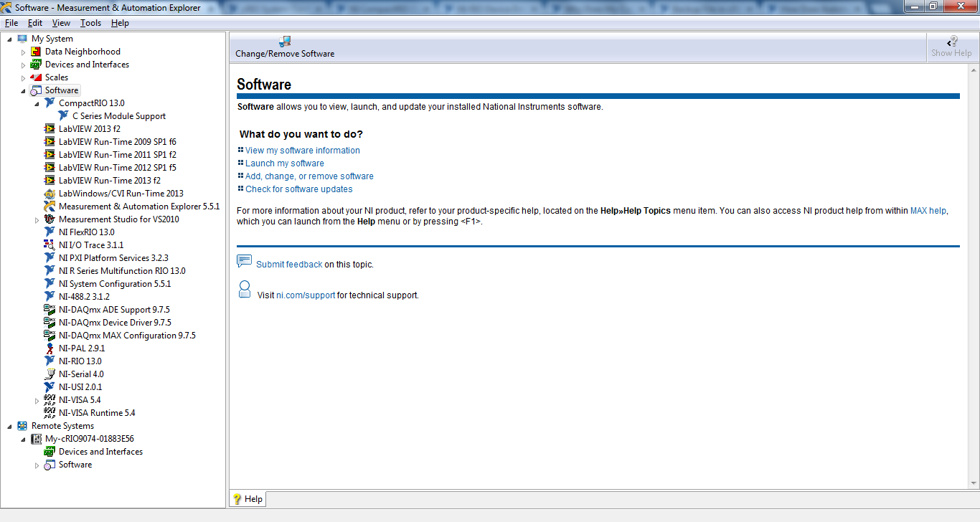Select the Help tab at the bottom
Image resolution: width=980 pixels, height=522 pixels.
click(248, 499)
